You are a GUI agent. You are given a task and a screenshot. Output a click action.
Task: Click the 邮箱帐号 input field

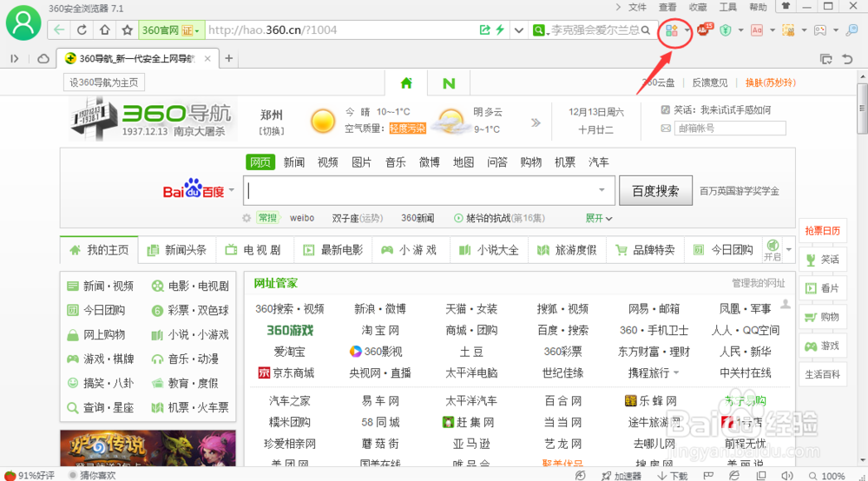click(730, 128)
